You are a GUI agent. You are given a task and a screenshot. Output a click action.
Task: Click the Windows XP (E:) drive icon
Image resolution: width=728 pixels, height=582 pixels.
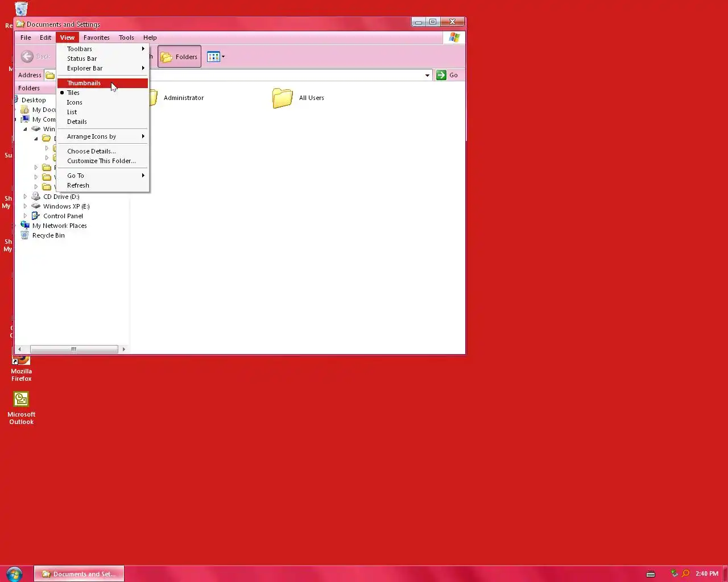[x=36, y=206]
